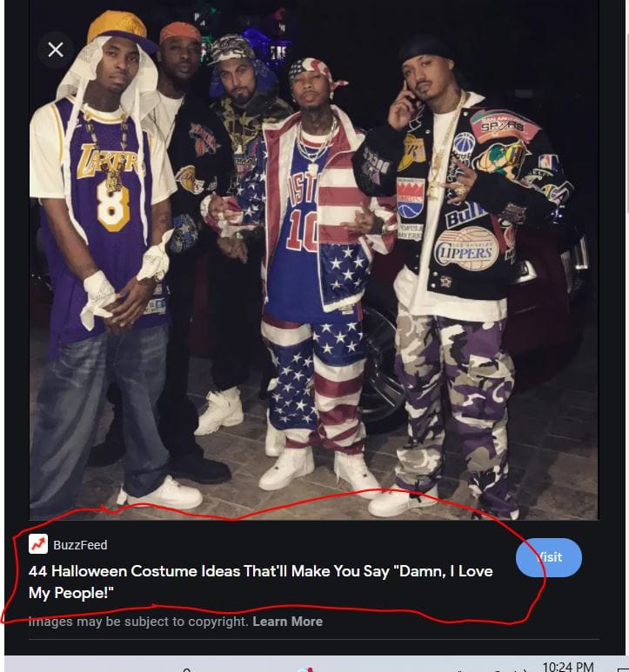629x672 pixels.
Task: Click the group costume preview image
Action: click(313, 261)
